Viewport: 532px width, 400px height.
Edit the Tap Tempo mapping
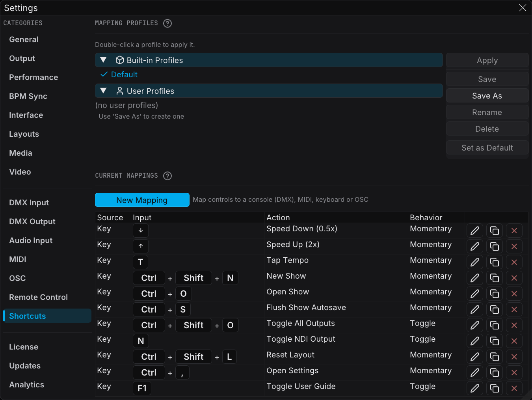(x=475, y=262)
